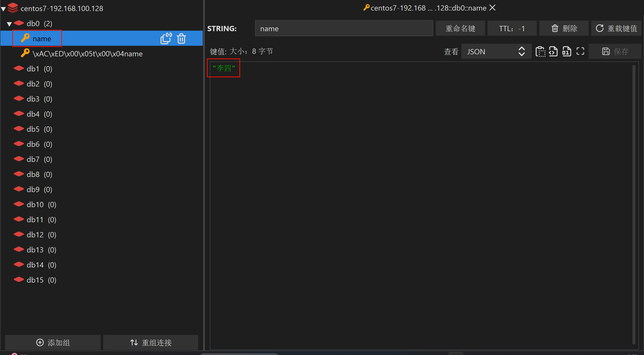The width and height of the screenshot is (644, 355).
Task: Click the centos7 server stack icon
Action: [13, 8]
